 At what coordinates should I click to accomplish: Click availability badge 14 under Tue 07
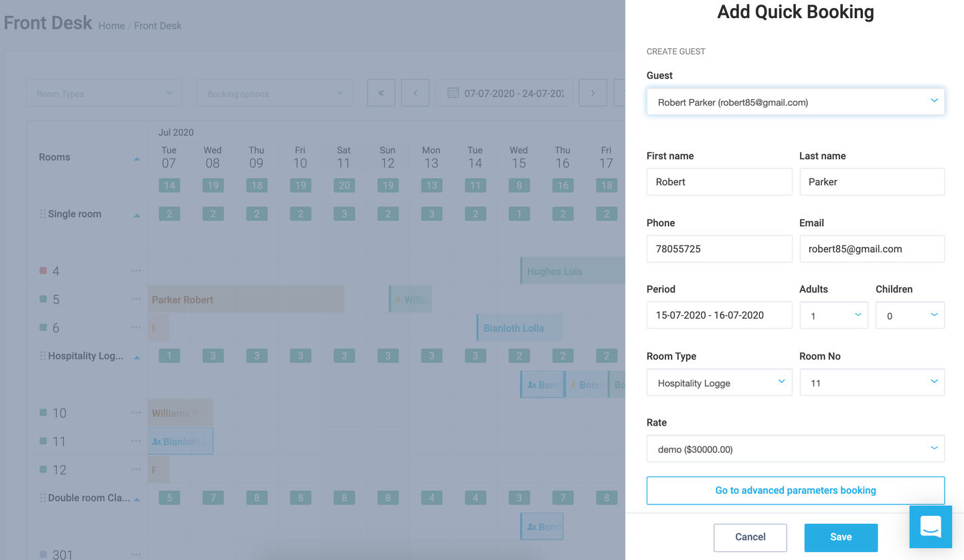[169, 185]
